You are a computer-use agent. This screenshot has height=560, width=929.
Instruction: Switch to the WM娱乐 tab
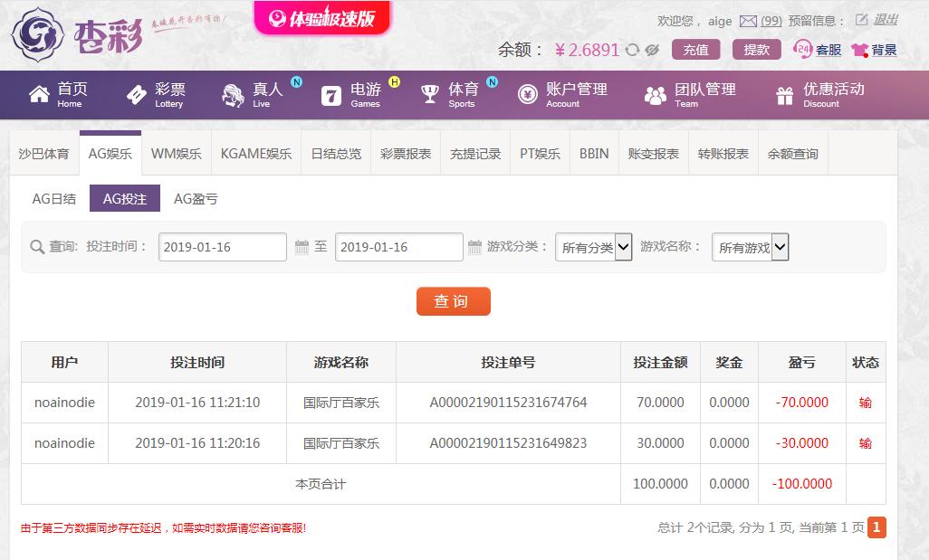(x=176, y=153)
